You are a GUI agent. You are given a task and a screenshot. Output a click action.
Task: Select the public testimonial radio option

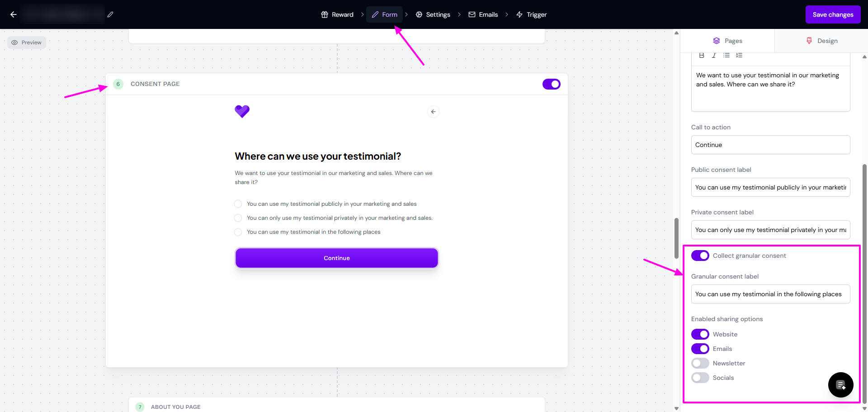[238, 204]
